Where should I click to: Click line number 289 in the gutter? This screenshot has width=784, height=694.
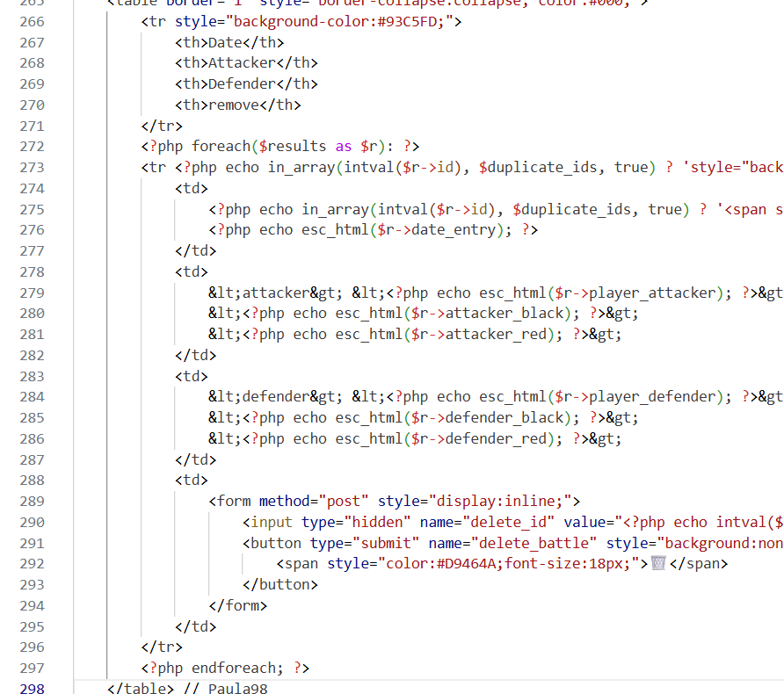tap(31, 502)
